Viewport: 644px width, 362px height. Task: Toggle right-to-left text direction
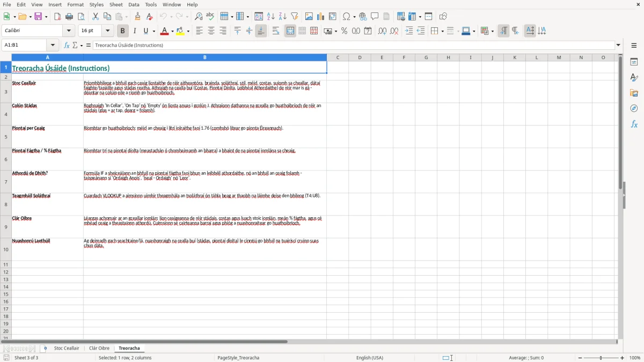tap(515, 31)
